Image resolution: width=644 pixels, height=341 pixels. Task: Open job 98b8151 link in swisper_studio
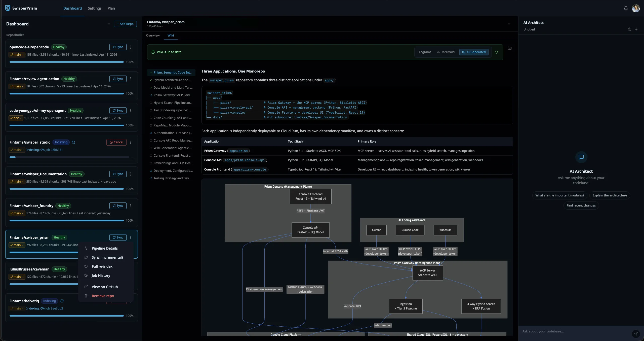pyautogui.click(x=54, y=150)
